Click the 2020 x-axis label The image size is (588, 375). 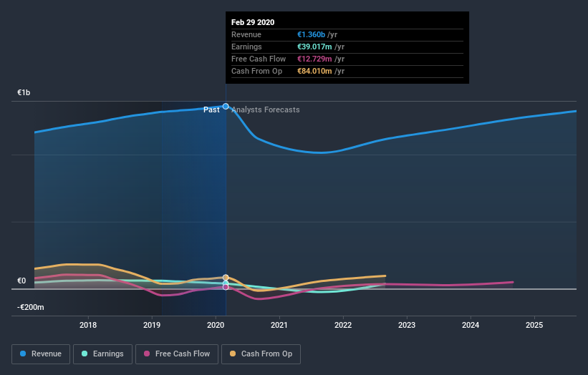click(x=216, y=325)
